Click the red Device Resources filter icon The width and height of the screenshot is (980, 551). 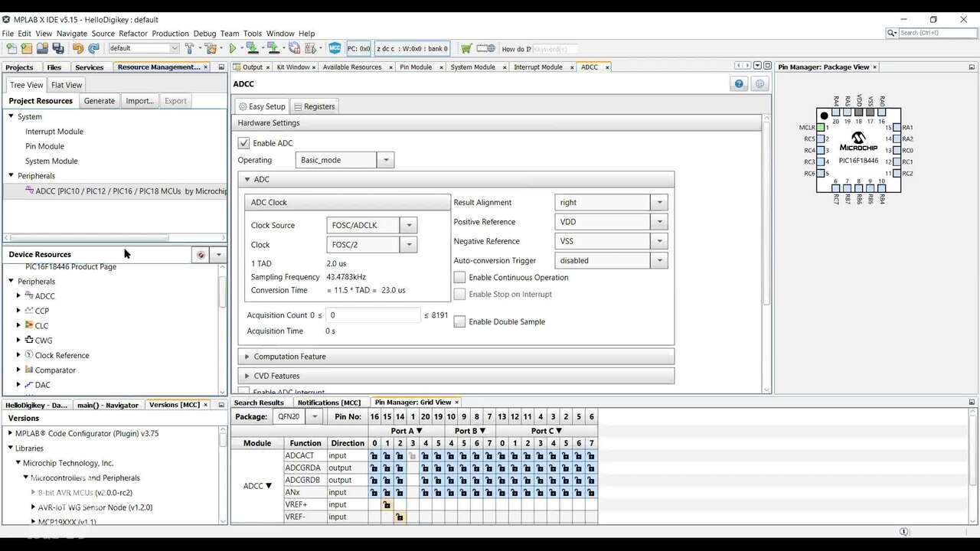tap(201, 255)
